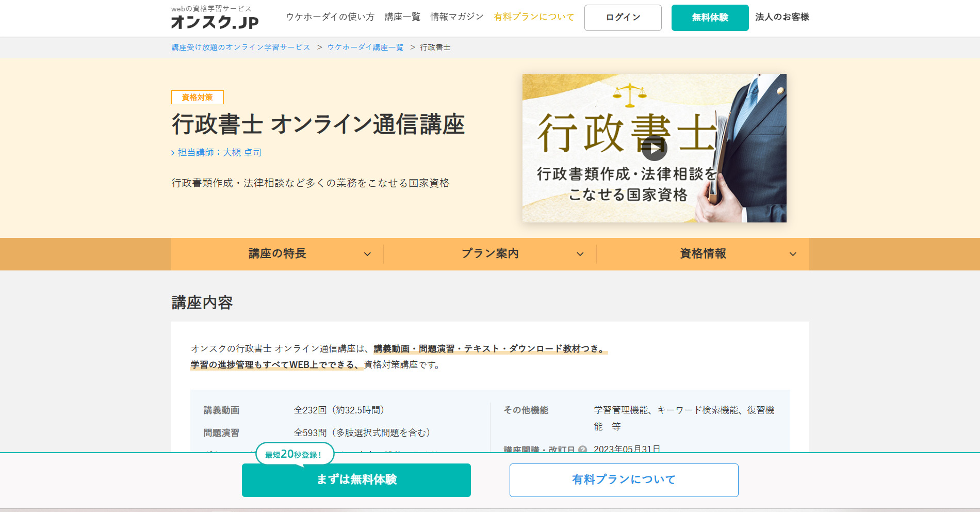Click chevron arrow before 担当講師 link
The image size is (980, 512).
point(173,153)
